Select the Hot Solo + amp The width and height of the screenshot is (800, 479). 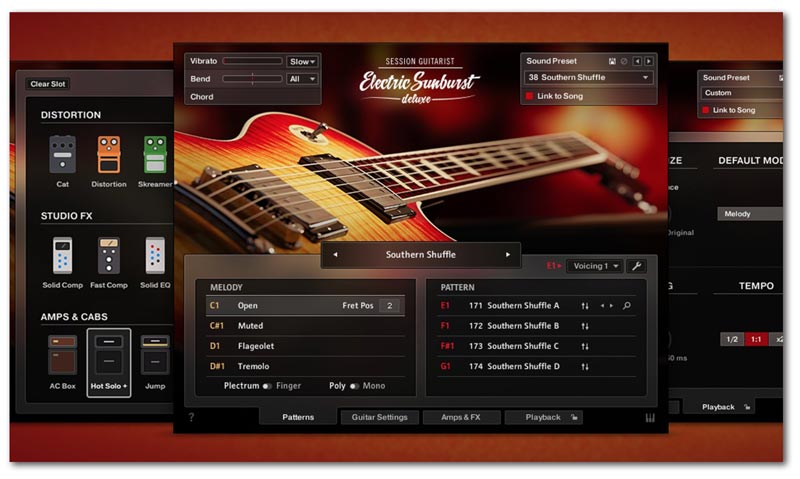109,363
